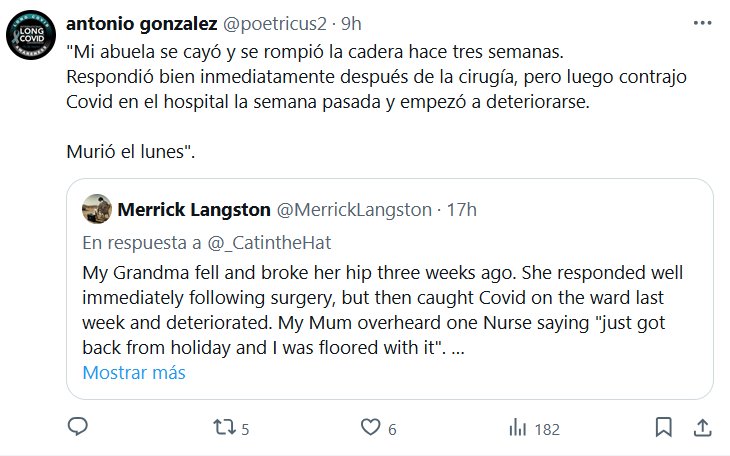The height and width of the screenshot is (456, 730).
Task: View tweet analytics bar chart icon
Action: pyautogui.click(x=518, y=428)
